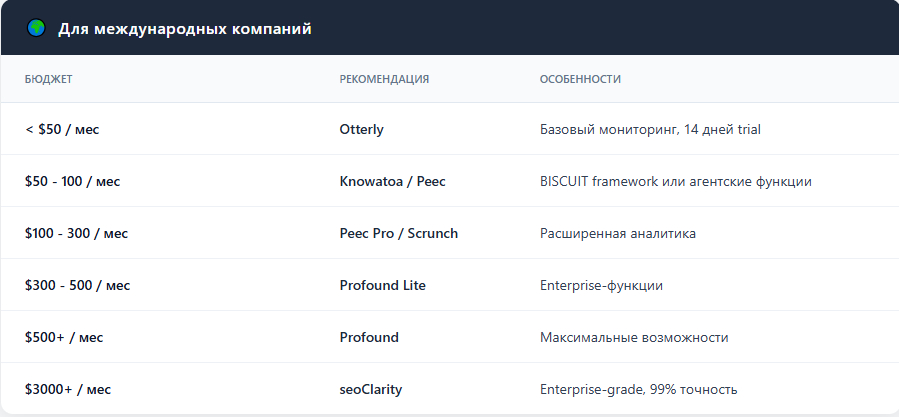
Task: Click the 'Peec Pro / Scrunch' recommendation
Action: tap(398, 233)
